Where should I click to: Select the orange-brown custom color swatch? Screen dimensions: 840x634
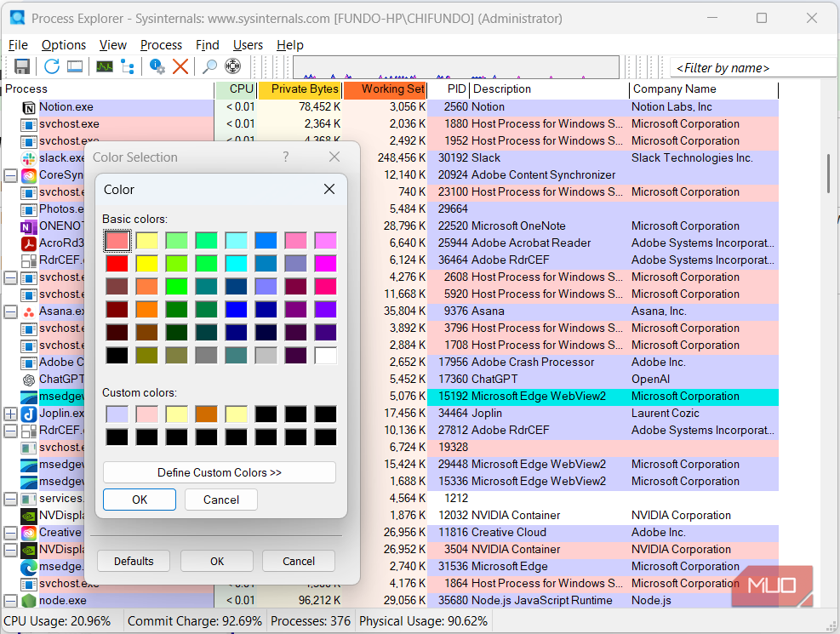206,414
